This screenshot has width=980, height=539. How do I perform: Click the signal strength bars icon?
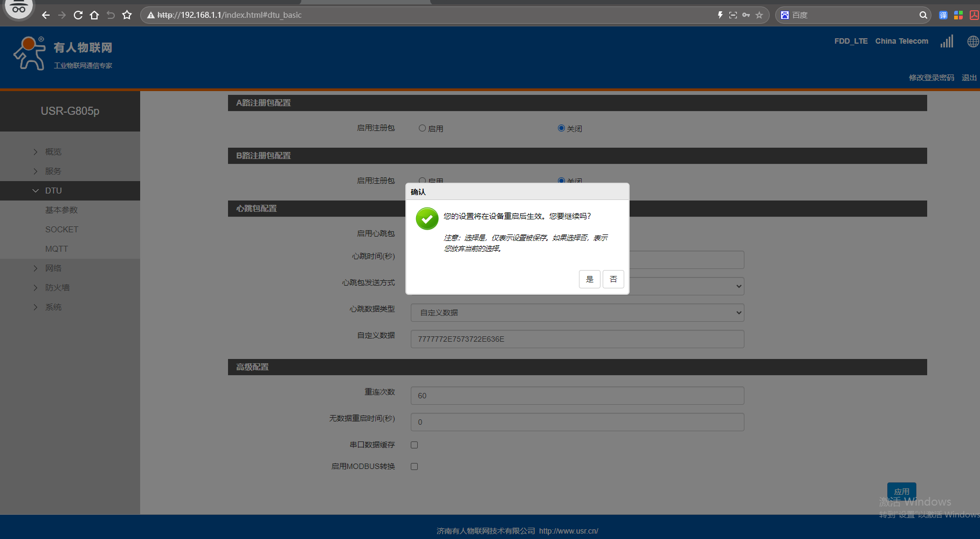[947, 42]
